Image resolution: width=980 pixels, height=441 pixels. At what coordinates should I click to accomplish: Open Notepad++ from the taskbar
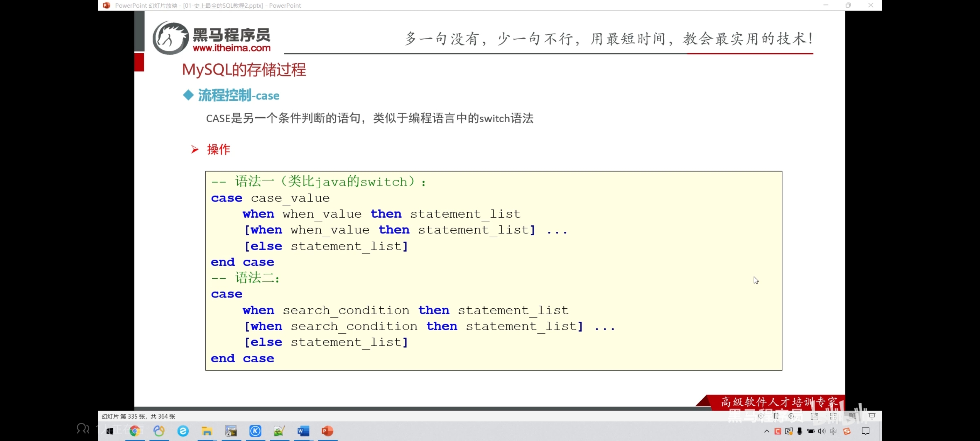(279, 431)
